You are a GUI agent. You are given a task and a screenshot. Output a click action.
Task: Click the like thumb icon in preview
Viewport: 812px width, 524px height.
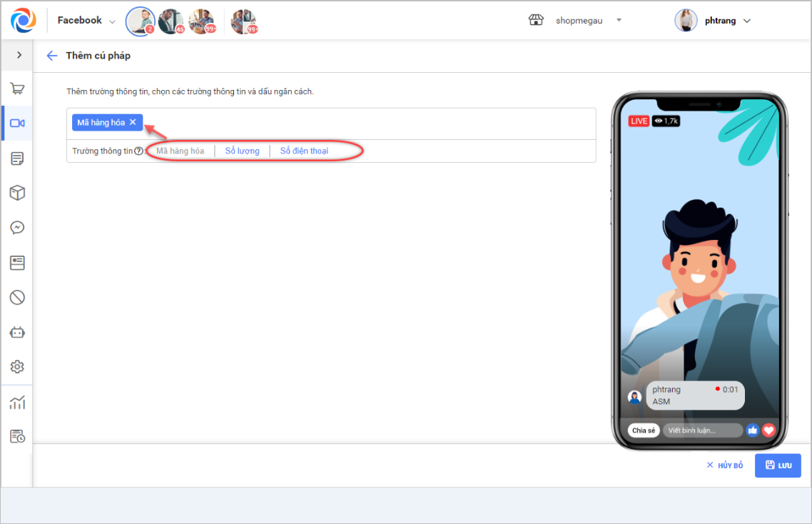click(x=753, y=430)
